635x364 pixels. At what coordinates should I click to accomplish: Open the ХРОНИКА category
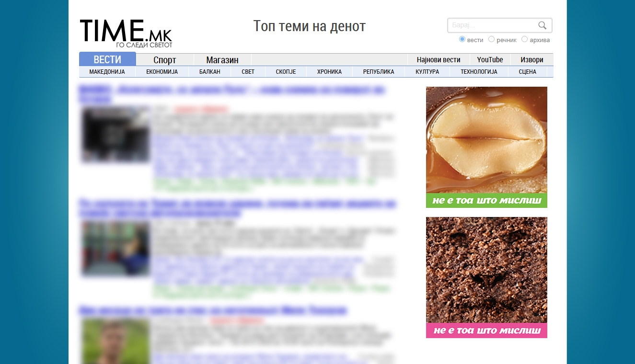click(x=330, y=72)
